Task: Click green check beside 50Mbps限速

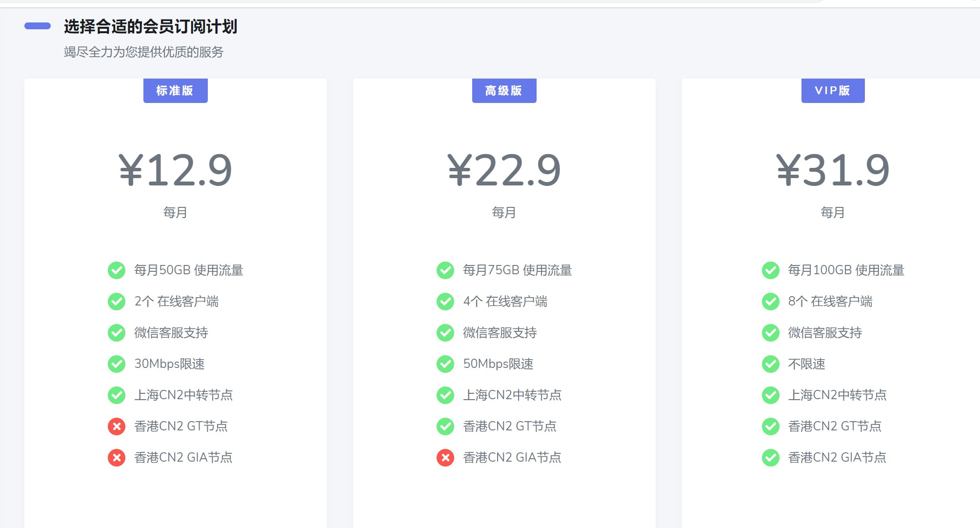Action: pyautogui.click(x=445, y=364)
